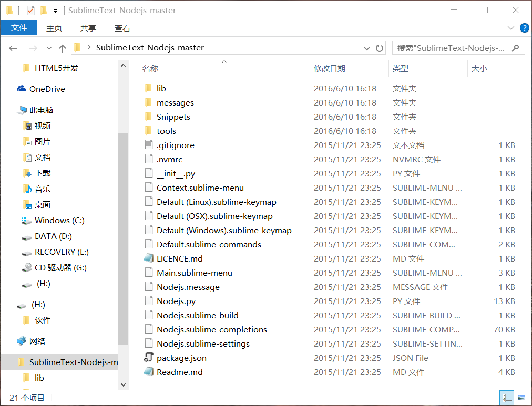Go up one level with up arrow
This screenshot has height=406, width=532.
coord(63,48)
